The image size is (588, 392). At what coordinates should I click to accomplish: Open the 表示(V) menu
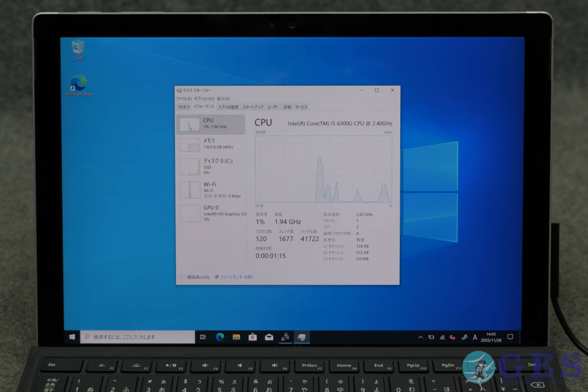[223, 98]
